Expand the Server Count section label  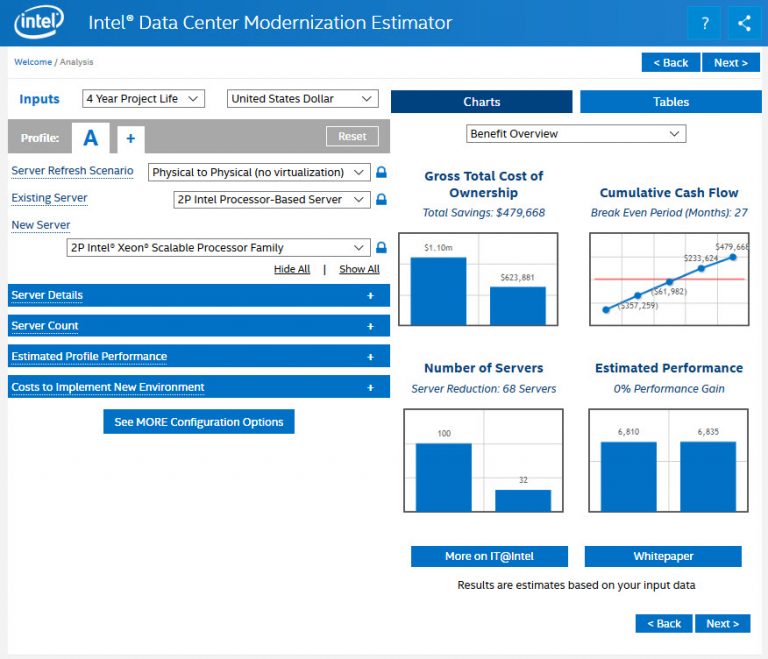(45, 326)
